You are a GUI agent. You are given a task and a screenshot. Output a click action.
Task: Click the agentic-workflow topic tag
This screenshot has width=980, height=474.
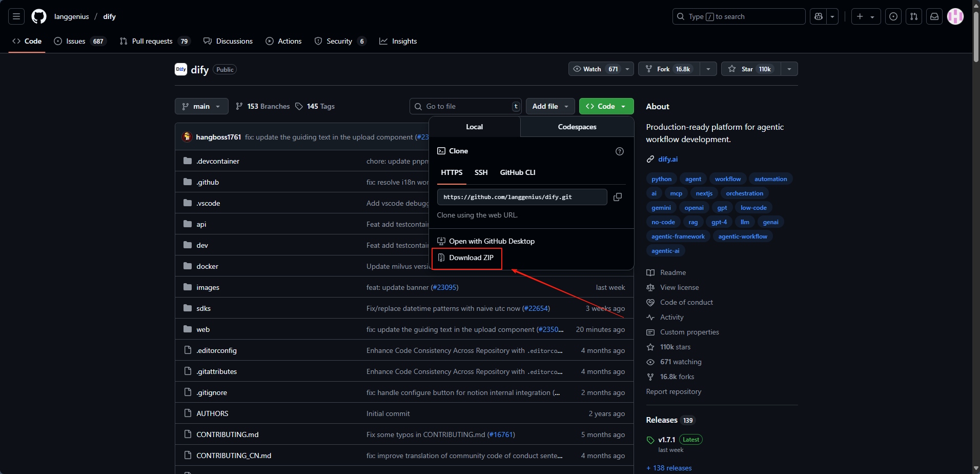[743, 236]
